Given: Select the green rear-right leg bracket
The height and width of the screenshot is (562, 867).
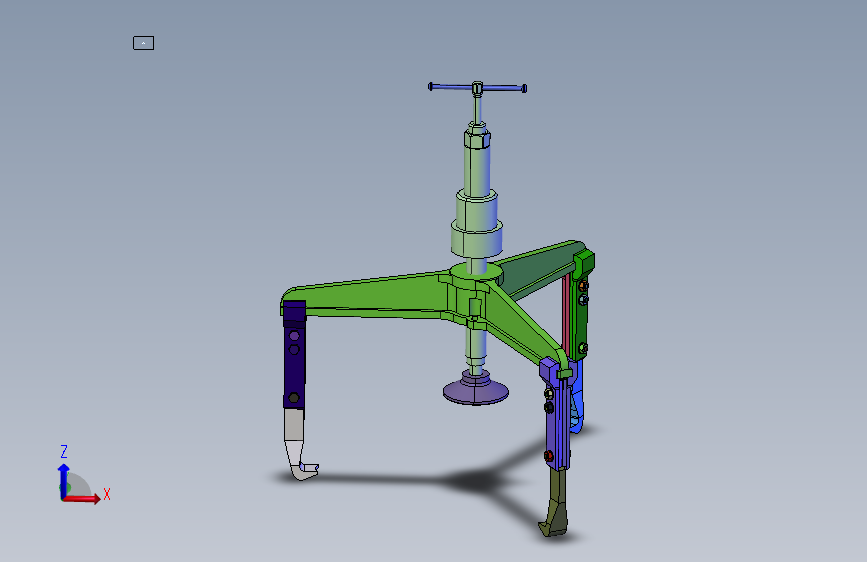Looking at the screenshot, I should click(582, 304).
